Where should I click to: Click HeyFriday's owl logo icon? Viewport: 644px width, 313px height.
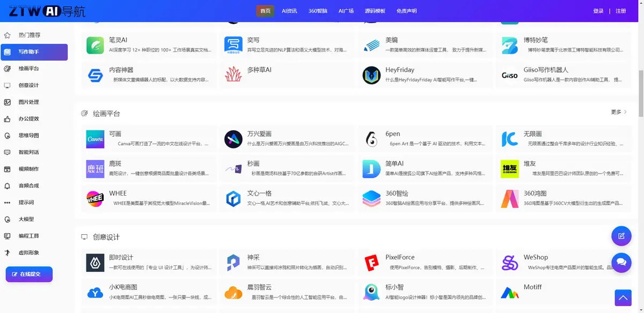(371, 75)
